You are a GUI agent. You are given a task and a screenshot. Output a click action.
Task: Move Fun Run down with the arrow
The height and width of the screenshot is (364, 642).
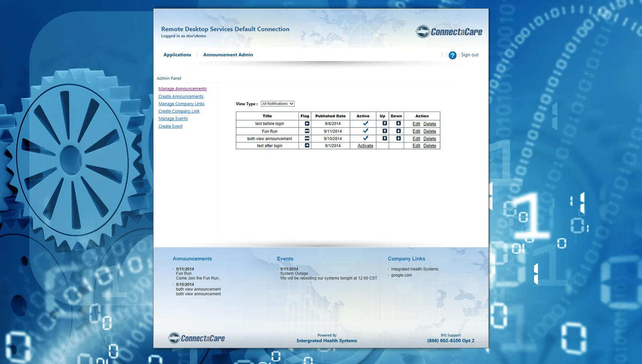click(398, 131)
